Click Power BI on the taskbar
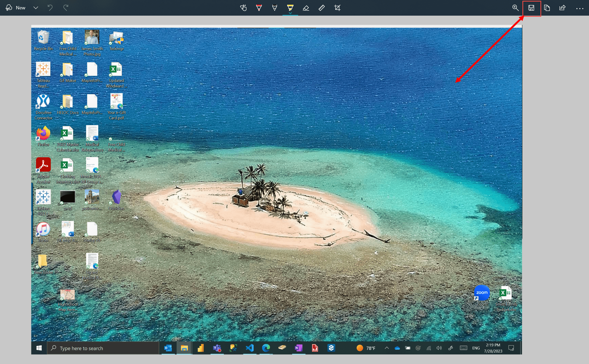The image size is (589, 364). click(201, 348)
